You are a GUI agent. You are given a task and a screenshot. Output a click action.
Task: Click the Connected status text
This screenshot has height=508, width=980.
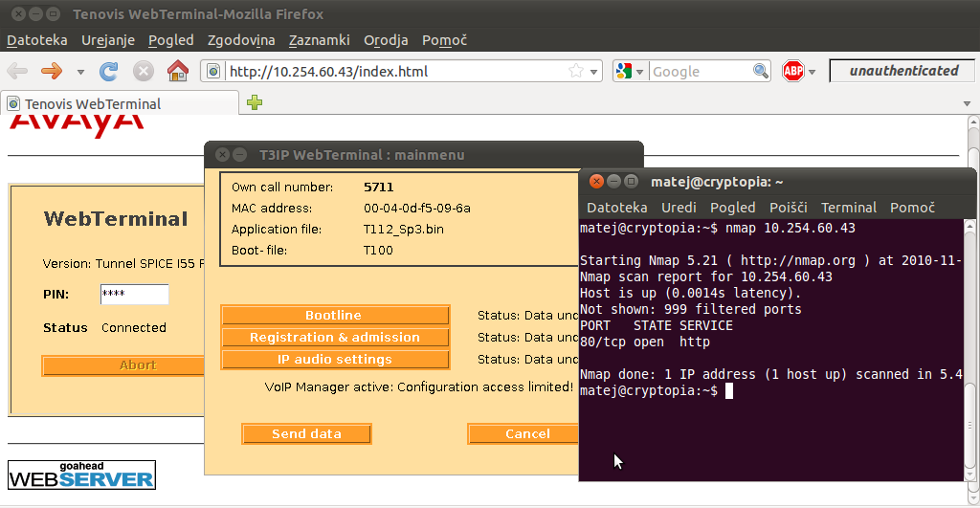pos(134,327)
